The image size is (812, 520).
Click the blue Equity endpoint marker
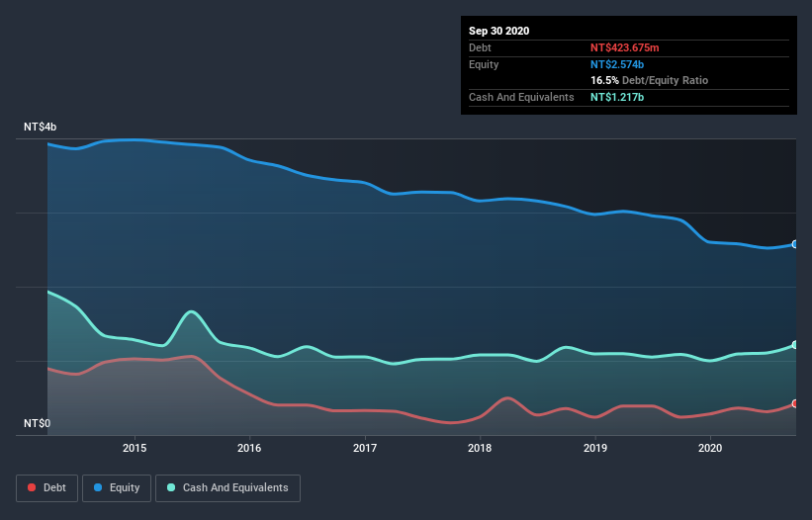795,244
